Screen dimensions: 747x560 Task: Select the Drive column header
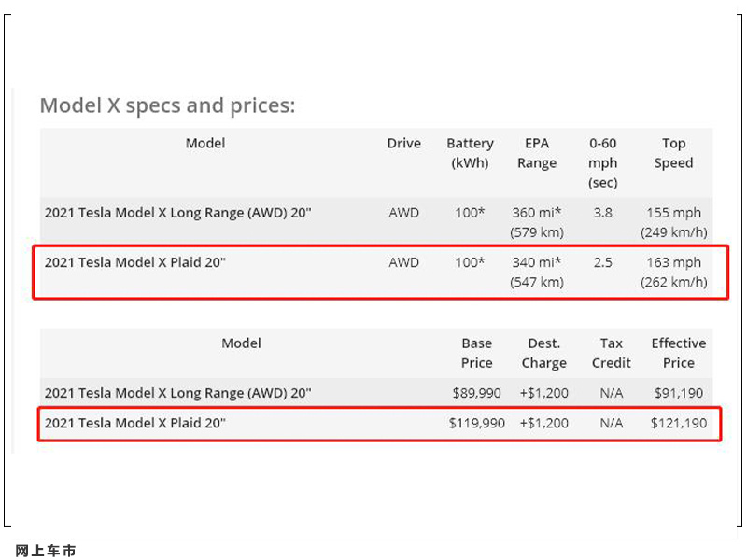[404, 144]
